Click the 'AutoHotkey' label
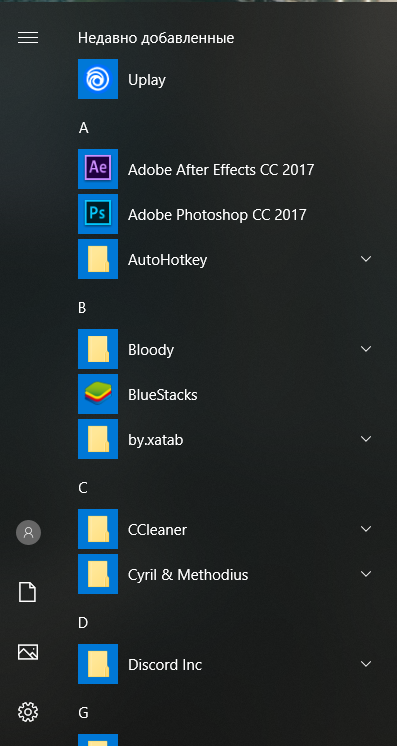Image resolution: width=397 pixels, height=746 pixels. pos(168,260)
